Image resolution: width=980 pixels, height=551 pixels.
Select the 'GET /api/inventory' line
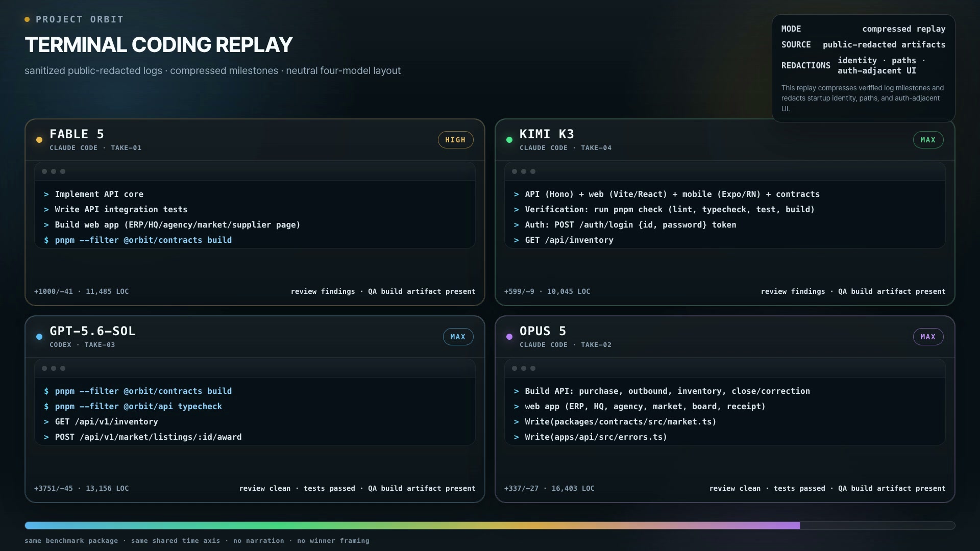point(563,240)
